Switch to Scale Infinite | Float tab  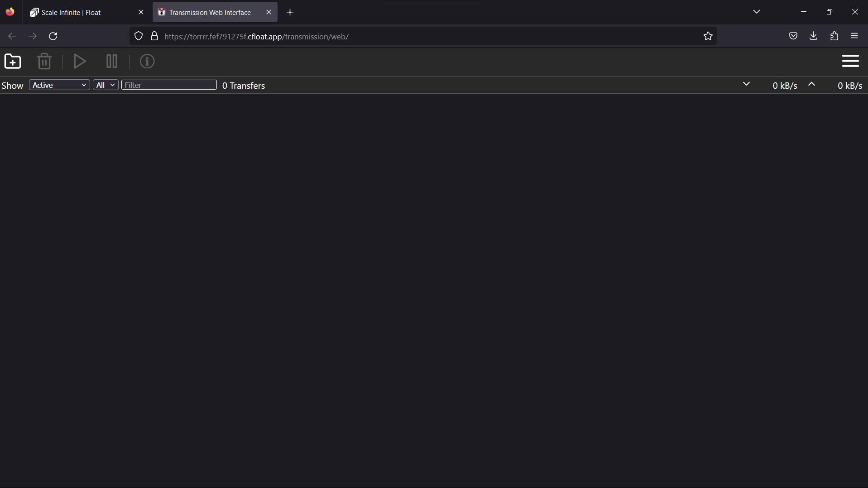87,12
